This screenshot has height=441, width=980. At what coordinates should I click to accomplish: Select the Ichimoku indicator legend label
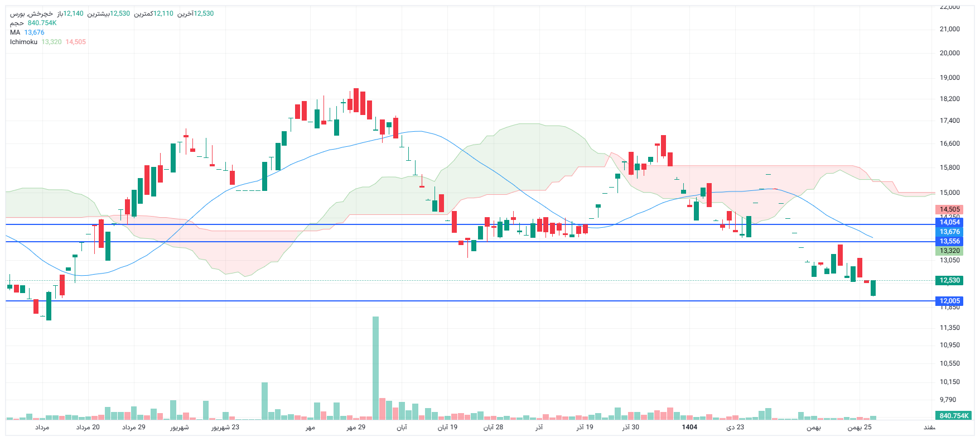[23, 42]
